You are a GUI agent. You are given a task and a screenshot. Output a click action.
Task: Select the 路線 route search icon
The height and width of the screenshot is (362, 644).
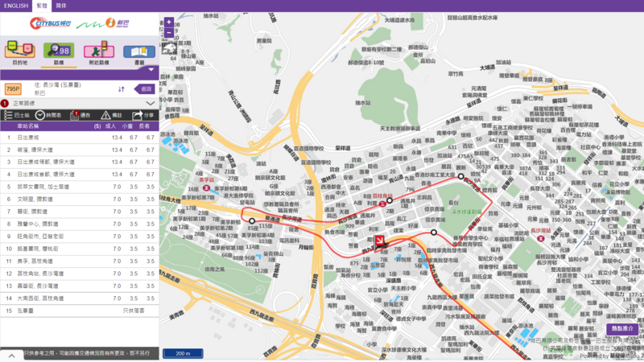pos(59,52)
